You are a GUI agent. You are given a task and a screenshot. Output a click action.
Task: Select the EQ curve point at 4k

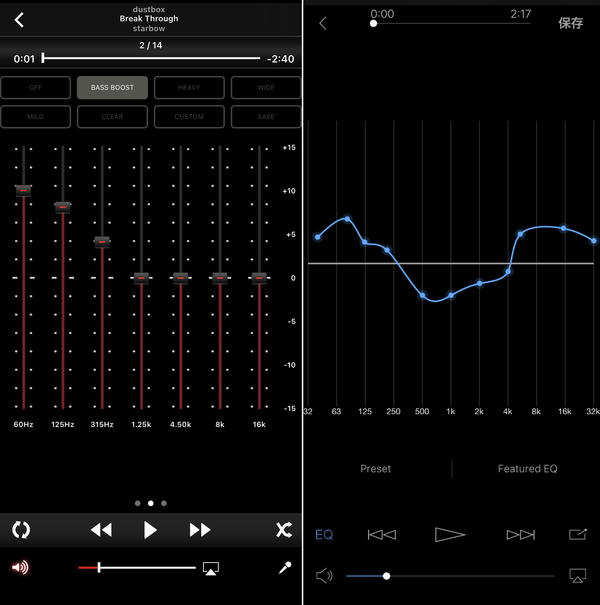pyautogui.click(x=509, y=272)
